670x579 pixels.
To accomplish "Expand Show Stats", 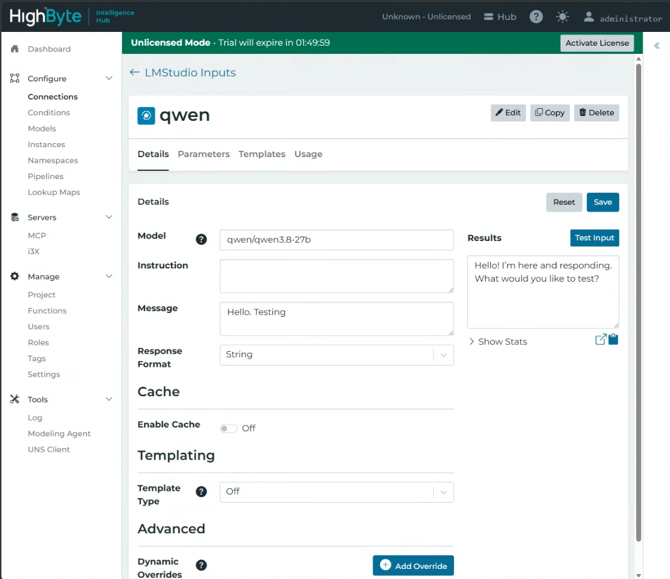I will (x=498, y=341).
